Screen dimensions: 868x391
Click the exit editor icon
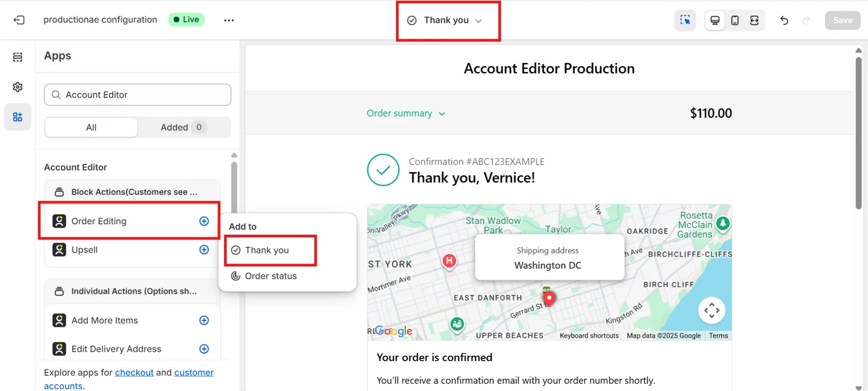point(19,20)
